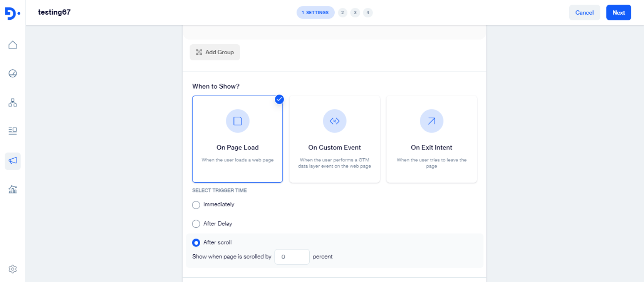This screenshot has width=644, height=282.
Task: Jump to step 2 in wizard
Action: tap(343, 13)
